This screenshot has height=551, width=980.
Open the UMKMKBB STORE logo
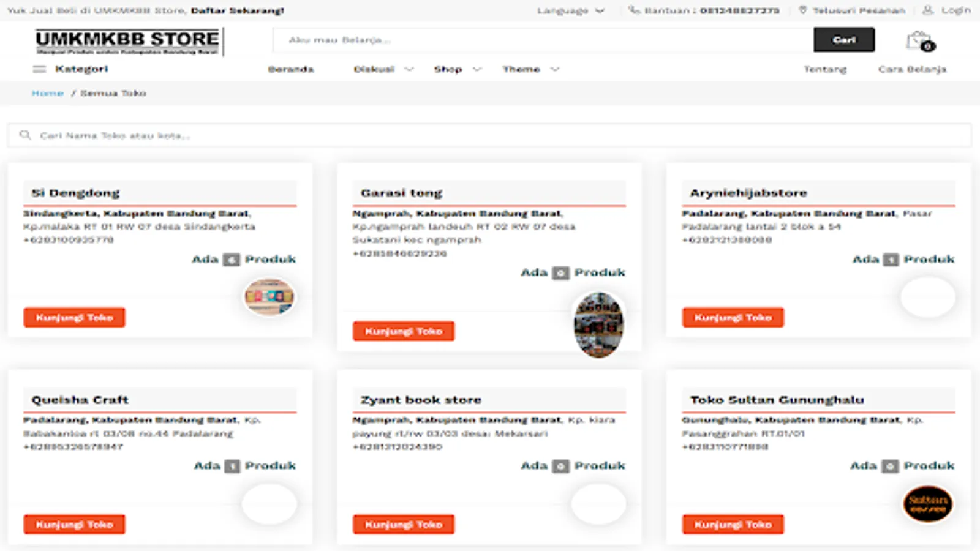coord(129,42)
